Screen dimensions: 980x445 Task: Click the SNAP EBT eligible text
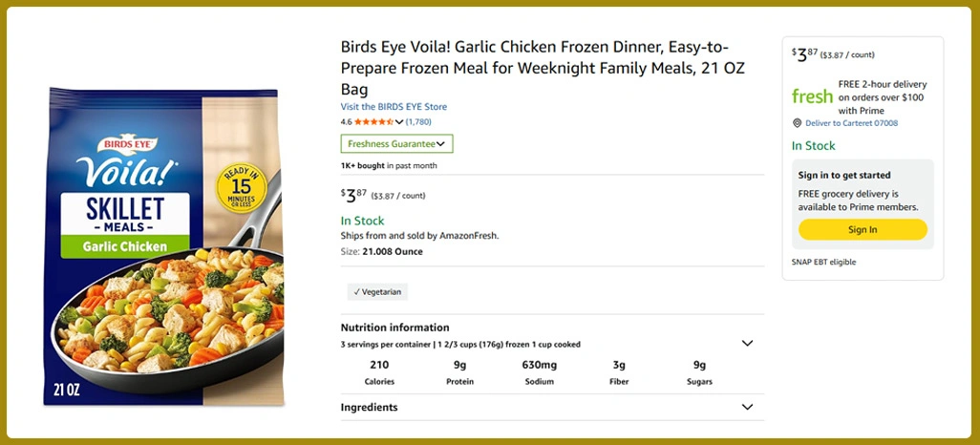click(x=823, y=262)
